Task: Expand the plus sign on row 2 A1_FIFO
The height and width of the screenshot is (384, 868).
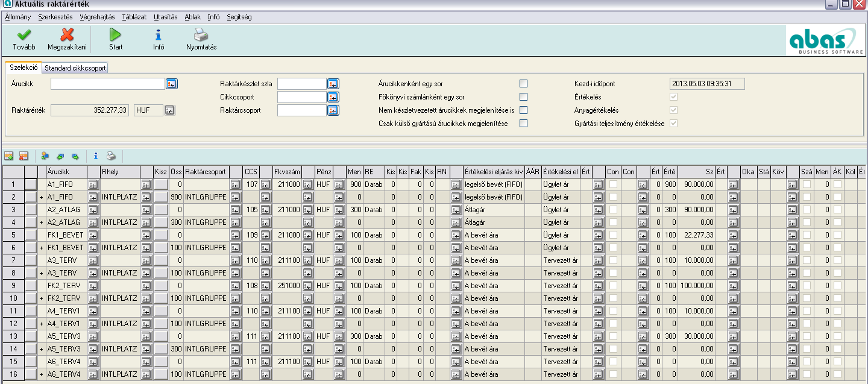Action: tap(41, 197)
